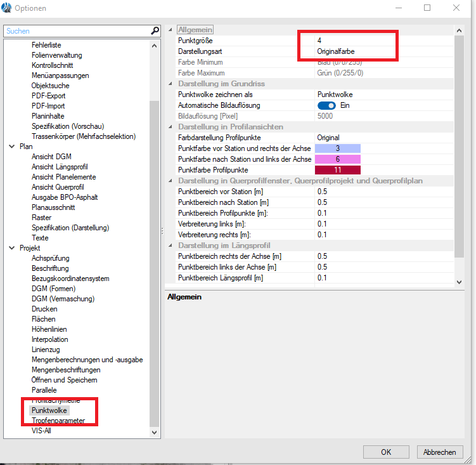Click the Suchen search field

pyautogui.click(x=76, y=31)
